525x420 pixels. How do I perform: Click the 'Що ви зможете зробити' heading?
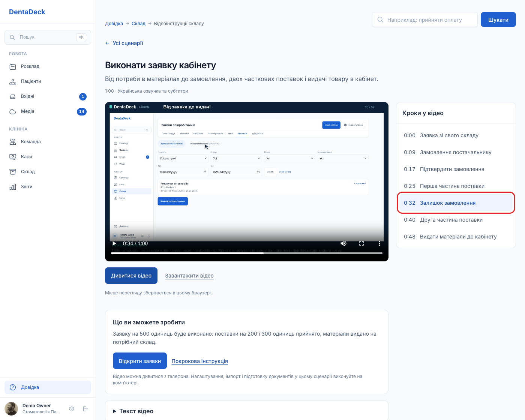point(149,322)
